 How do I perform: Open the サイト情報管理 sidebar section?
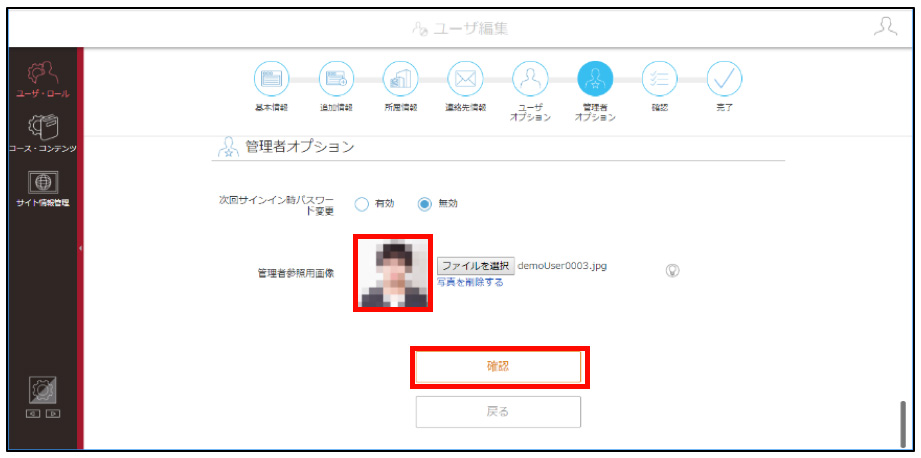point(42,189)
